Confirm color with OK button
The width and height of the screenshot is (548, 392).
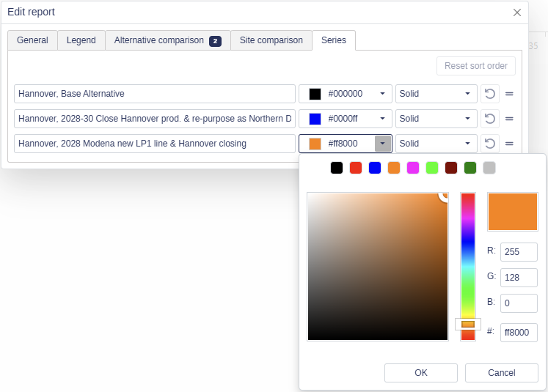(x=421, y=373)
